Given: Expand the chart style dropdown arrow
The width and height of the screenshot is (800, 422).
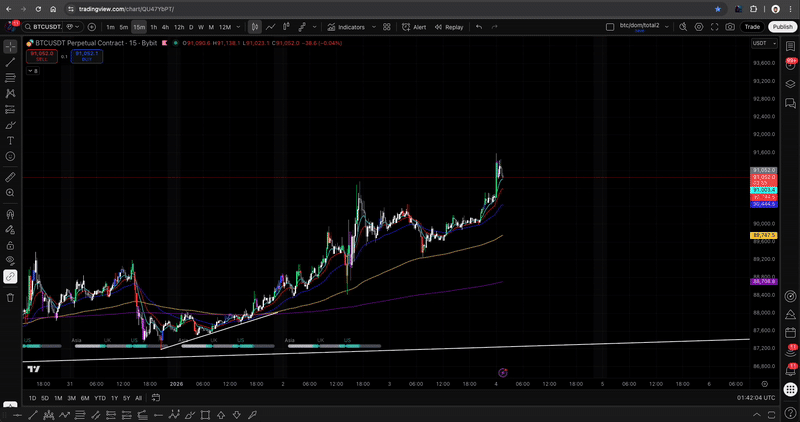Looking at the screenshot, I should (x=314, y=27).
